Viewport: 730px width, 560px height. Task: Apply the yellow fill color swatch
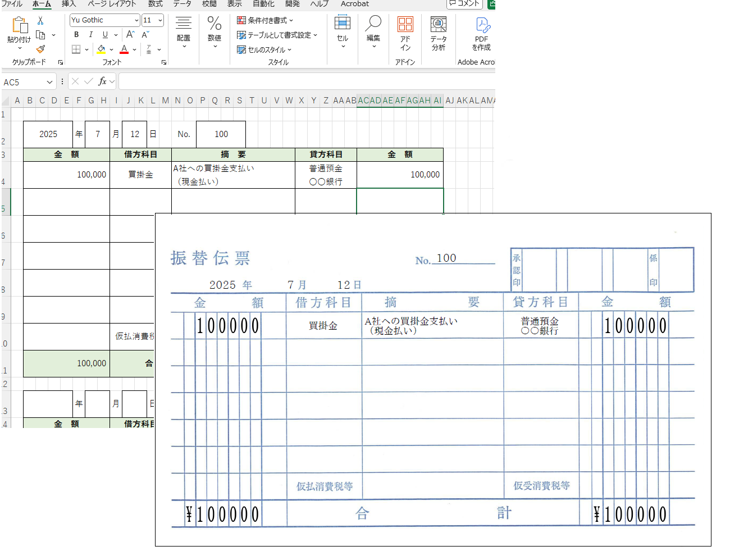click(101, 49)
